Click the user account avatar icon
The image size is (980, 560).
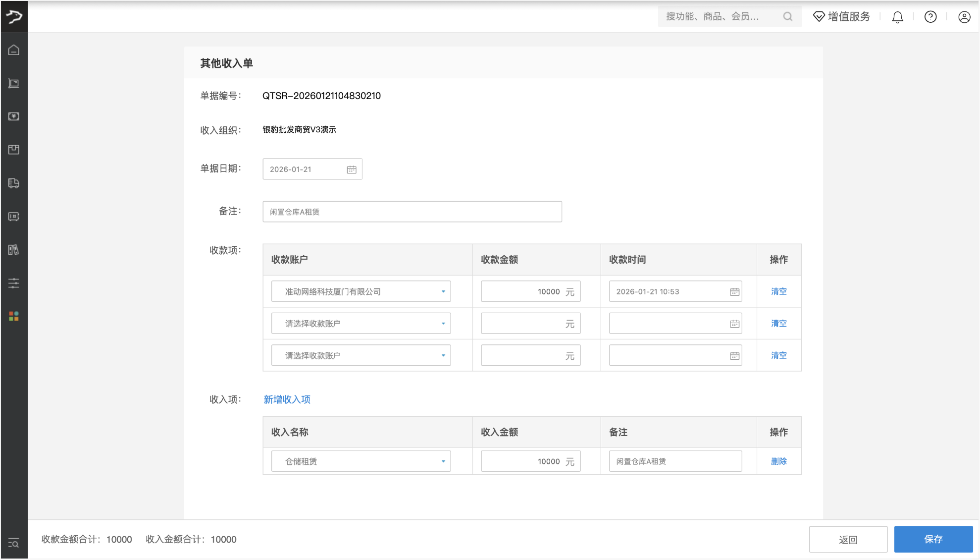point(964,16)
